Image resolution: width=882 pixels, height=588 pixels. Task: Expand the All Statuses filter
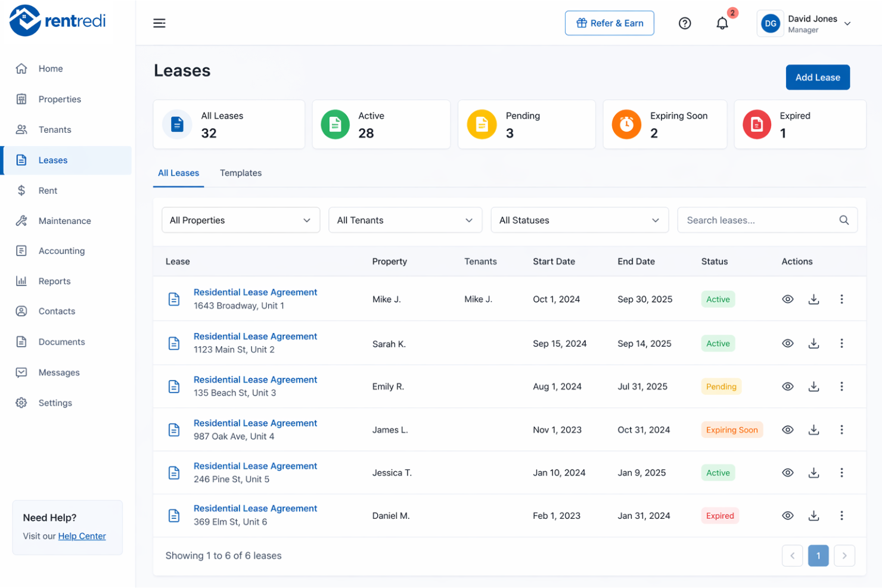579,220
